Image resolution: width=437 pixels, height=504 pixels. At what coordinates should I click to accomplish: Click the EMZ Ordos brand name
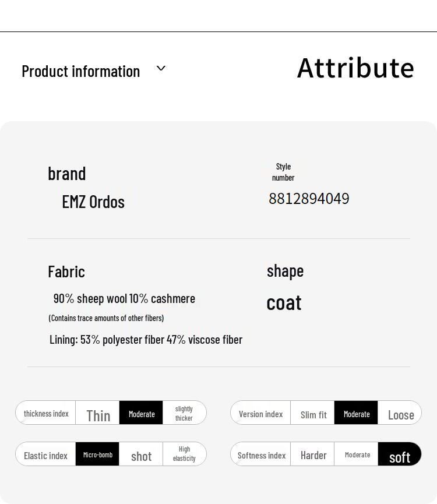click(93, 202)
